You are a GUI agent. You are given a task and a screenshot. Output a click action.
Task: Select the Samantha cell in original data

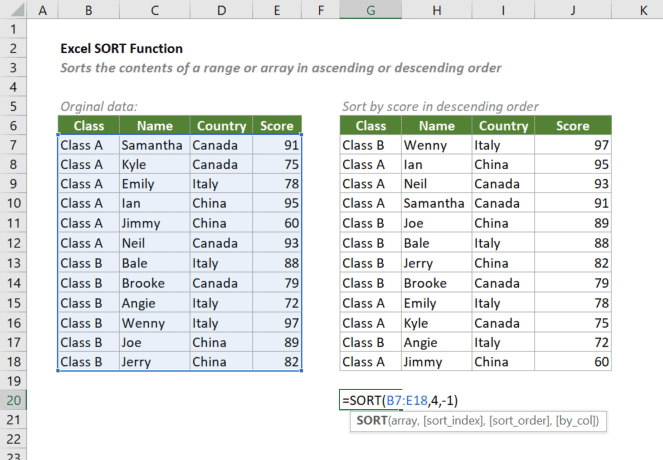point(153,145)
